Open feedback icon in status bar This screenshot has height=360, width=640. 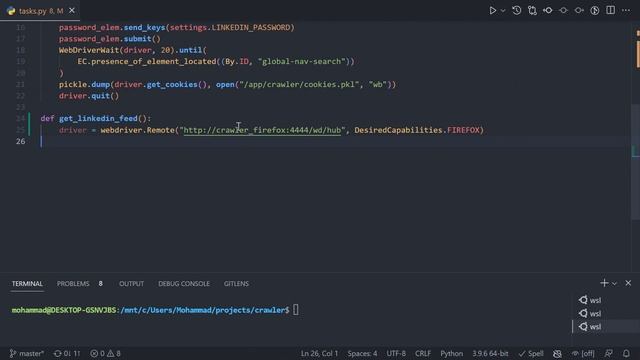point(609,353)
